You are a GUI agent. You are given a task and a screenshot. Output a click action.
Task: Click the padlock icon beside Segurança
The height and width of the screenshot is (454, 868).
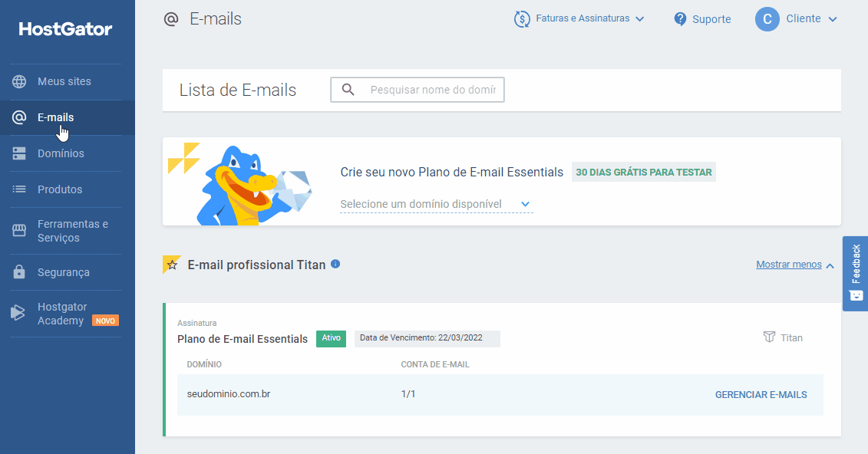(x=19, y=272)
